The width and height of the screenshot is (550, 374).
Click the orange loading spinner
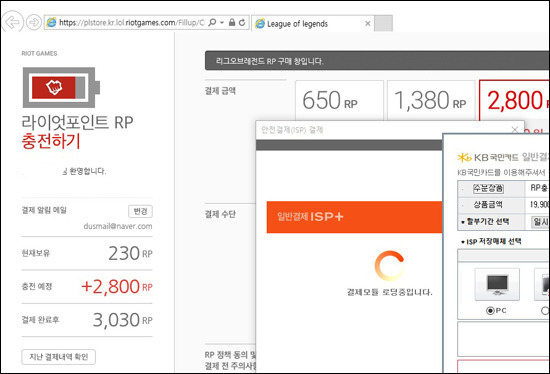coord(389,266)
